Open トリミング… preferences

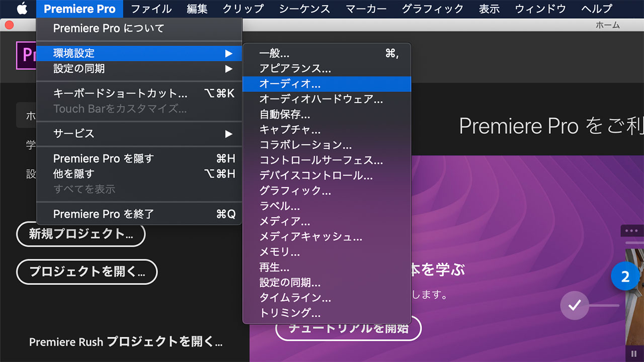(x=327, y=313)
